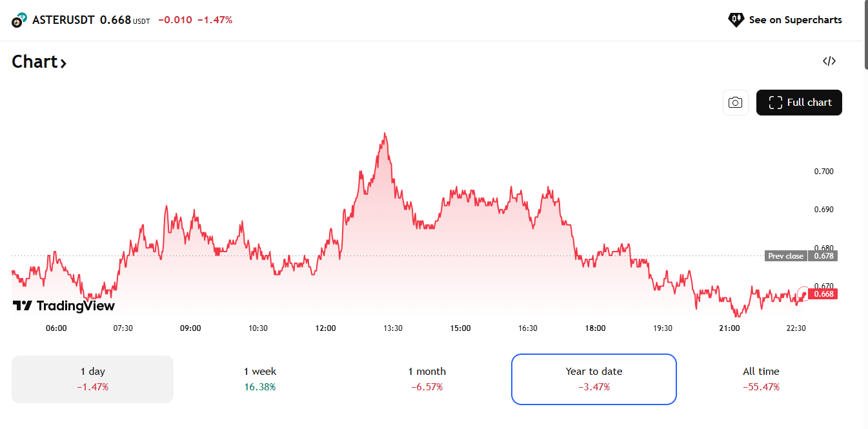The height and width of the screenshot is (429, 868).
Task: Choose the Year to date range
Action: [x=594, y=379]
